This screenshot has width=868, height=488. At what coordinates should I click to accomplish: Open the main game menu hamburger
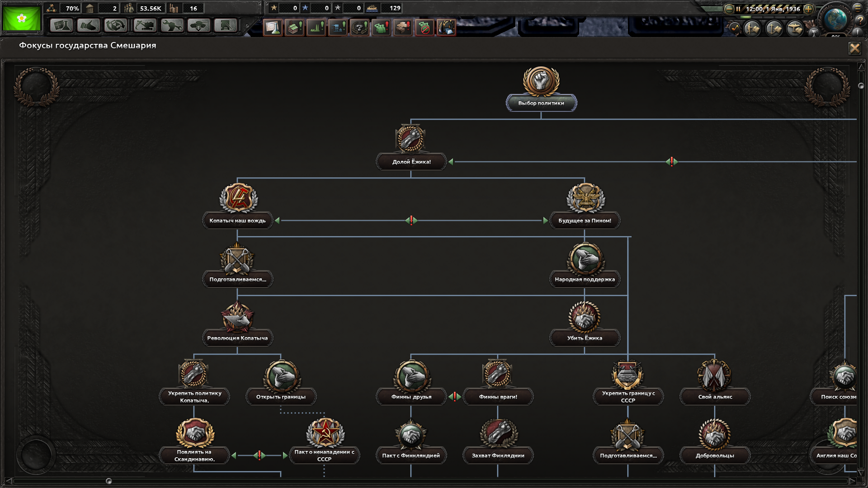pos(858,8)
